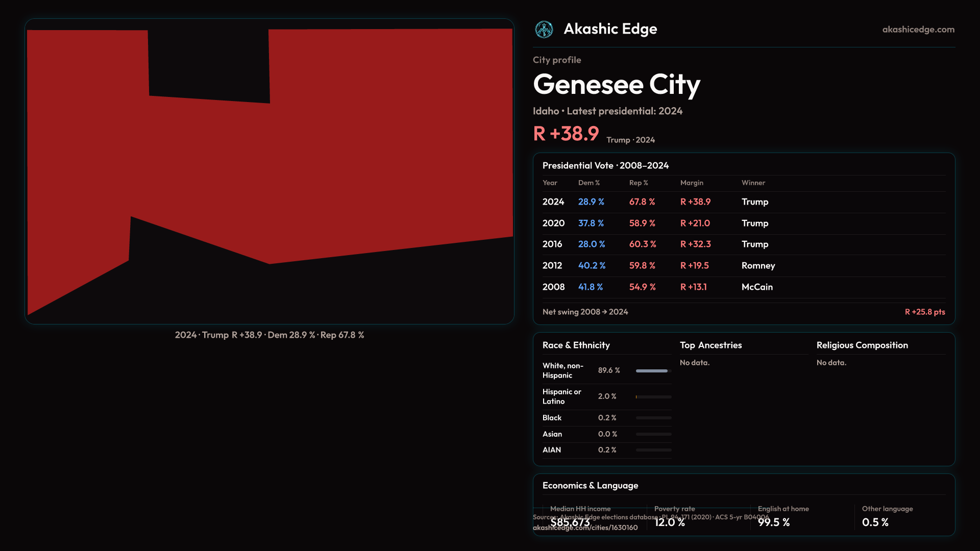980x551 pixels.
Task: Click the R +38.9 headline margin
Action: 566,134
